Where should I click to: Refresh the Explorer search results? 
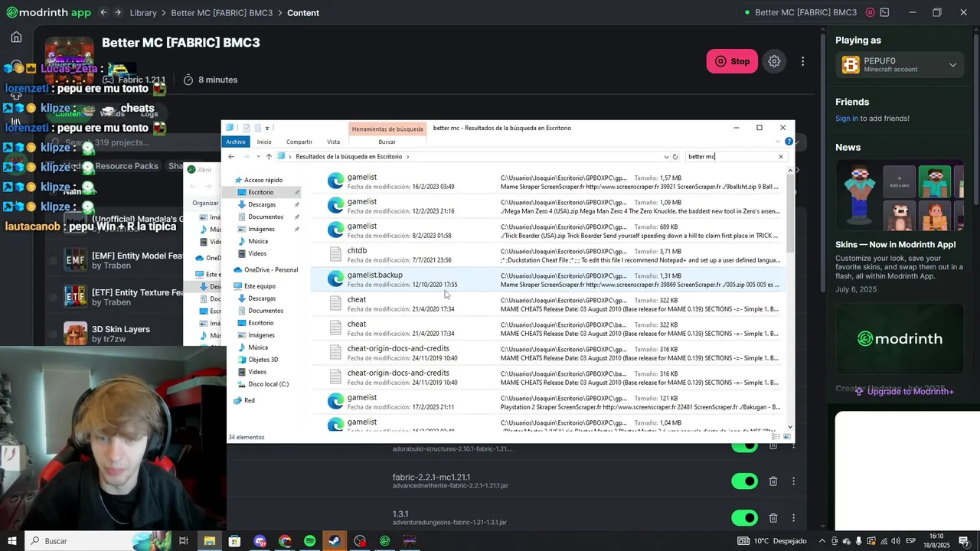[x=675, y=157]
